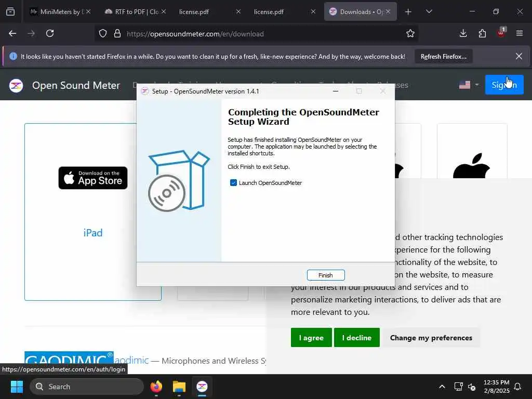This screenshot has height=399, width=532.
Task: Open the language flag dropdown
Action: click(x=469, y=85)
